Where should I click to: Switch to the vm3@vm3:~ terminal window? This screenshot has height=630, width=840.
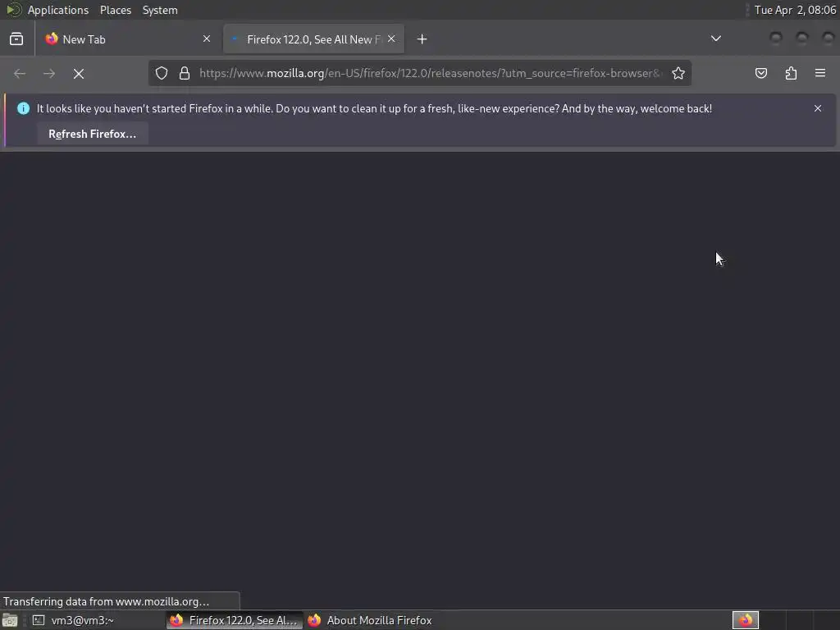(x=96, y=620)
